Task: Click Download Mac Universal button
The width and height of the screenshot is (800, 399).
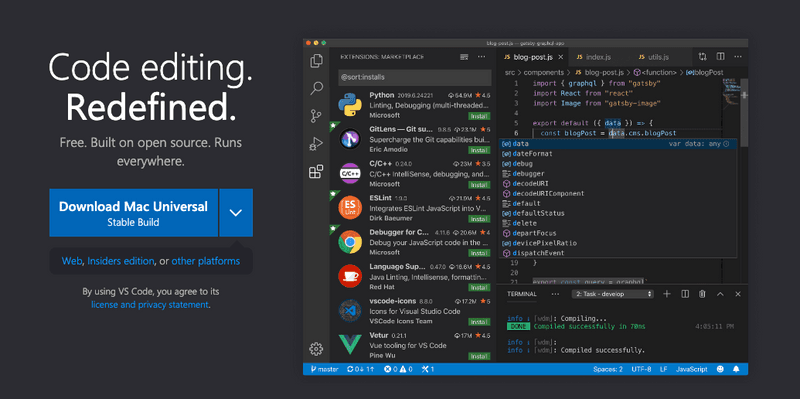Action: pyautogui.click(x=134, y=213)
